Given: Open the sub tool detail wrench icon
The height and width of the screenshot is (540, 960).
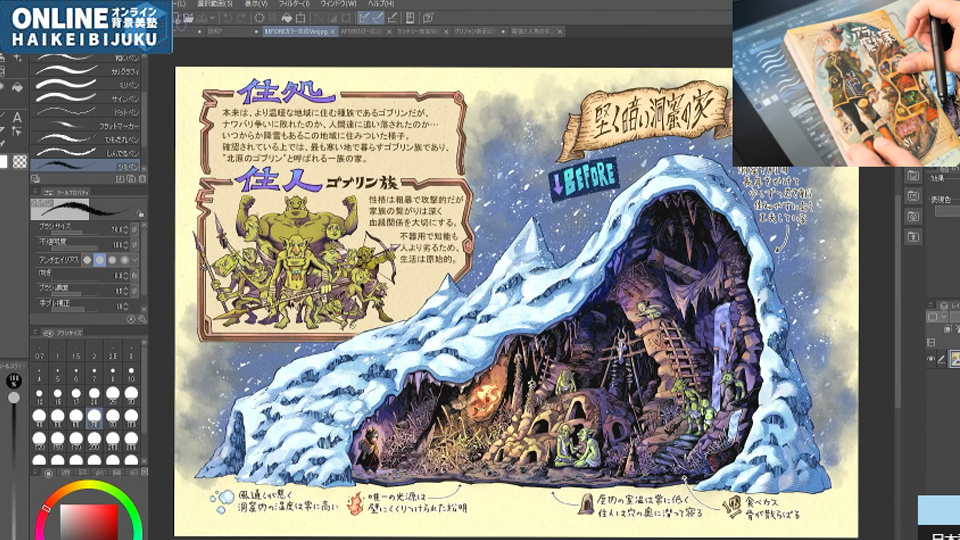Looking at the screenshot, I should (143, 319).
